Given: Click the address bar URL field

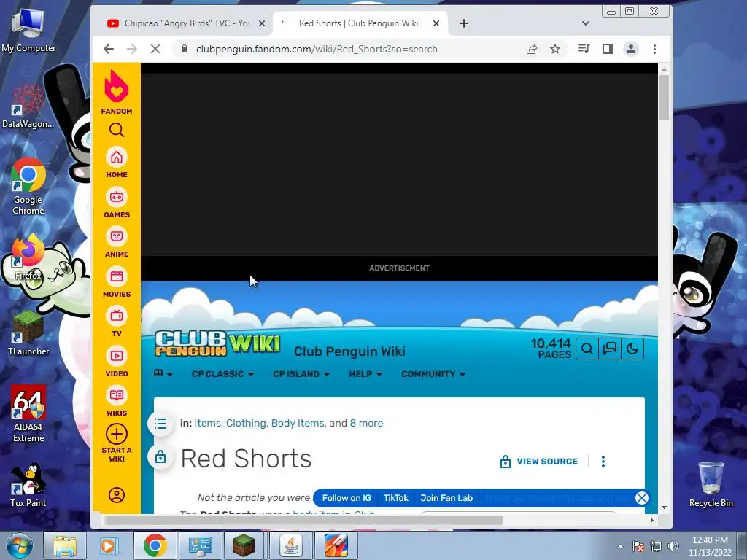Looking at the screenshot, I should (x=317, y=49).
